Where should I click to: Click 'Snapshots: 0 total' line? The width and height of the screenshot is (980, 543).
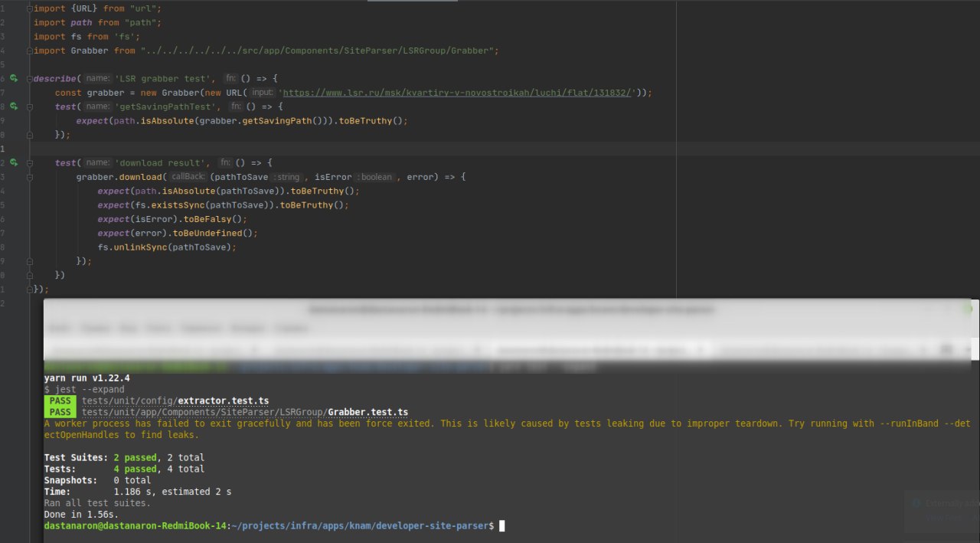tap(97, 480)
